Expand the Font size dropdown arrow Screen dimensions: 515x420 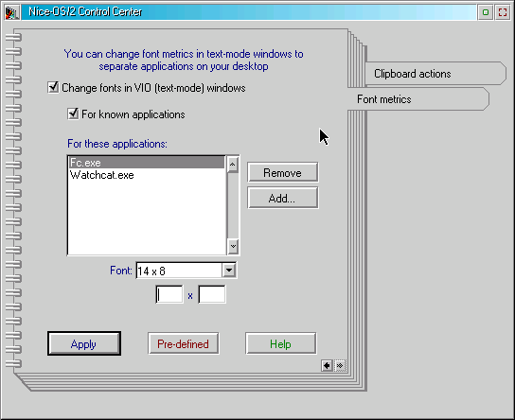coord(229,271)
